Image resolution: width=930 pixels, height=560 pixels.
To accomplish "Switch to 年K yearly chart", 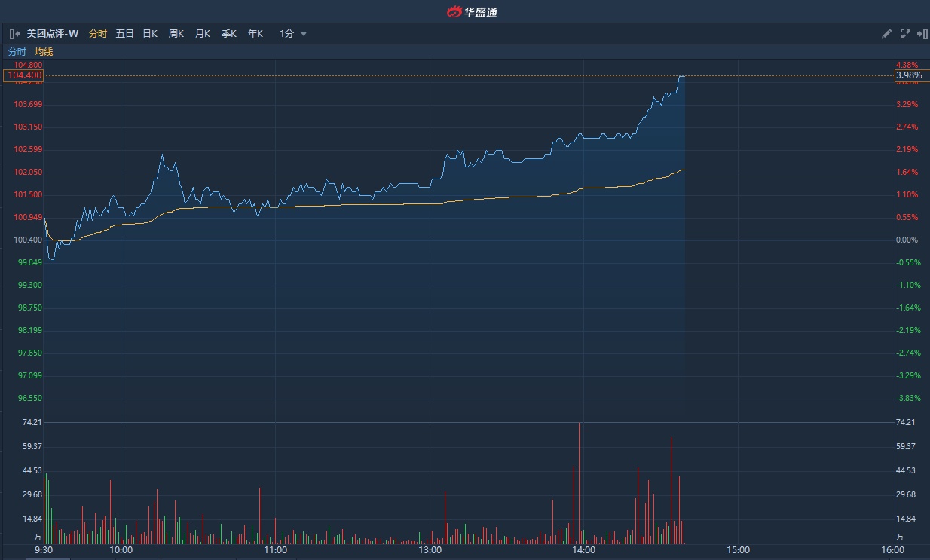I will pyautogui.click(x=255, y=34).
